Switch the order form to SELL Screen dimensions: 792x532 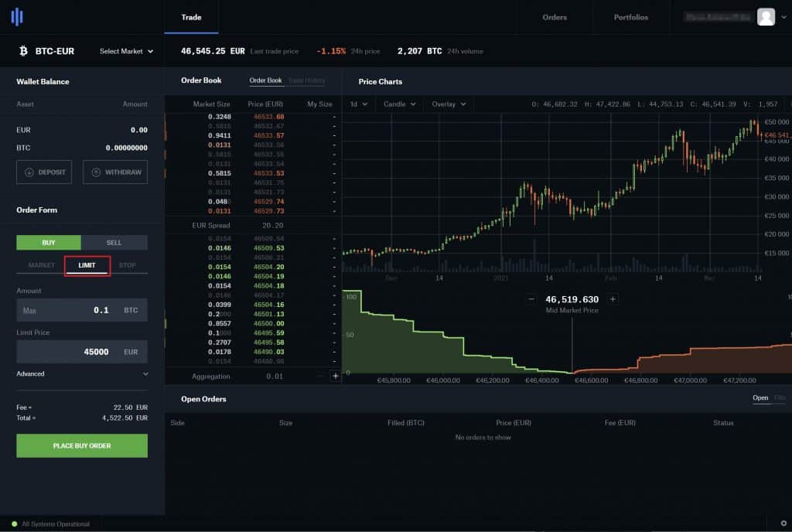click(x=114, y=242)
